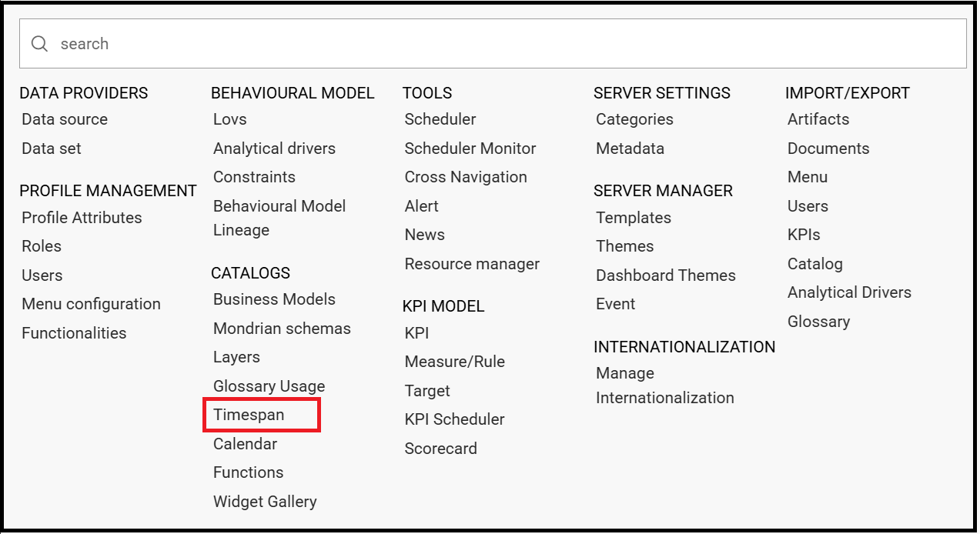Select the Timespan catalog entry

click(x=249, y=415)
